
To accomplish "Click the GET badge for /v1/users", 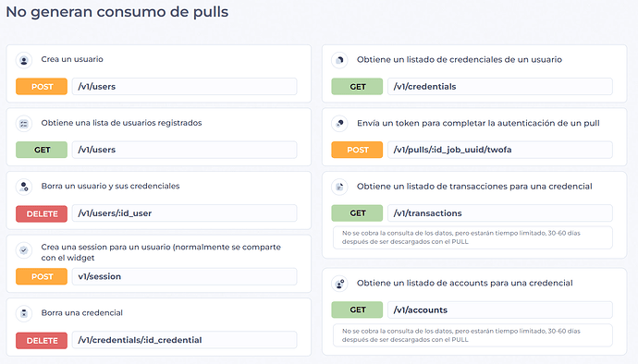I will 42,150.
